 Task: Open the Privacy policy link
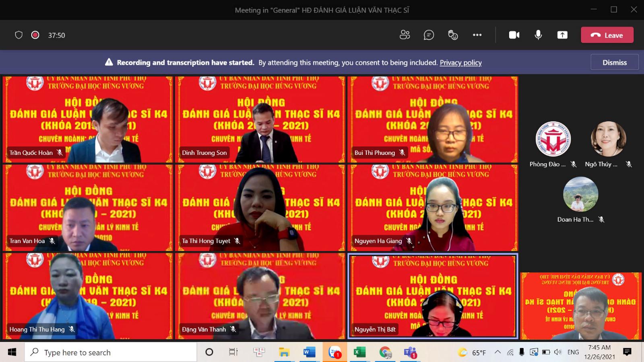click(x=460, y=62)
